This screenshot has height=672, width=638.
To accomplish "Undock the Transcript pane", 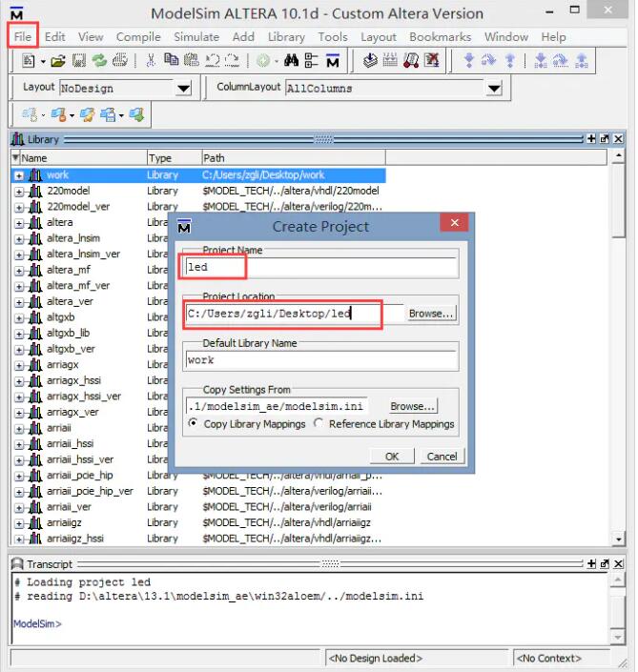I will (x=605, y=563).
